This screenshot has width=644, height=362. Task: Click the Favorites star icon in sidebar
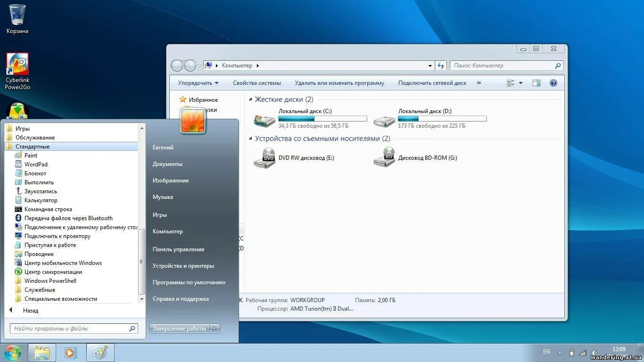pos(182,99)
